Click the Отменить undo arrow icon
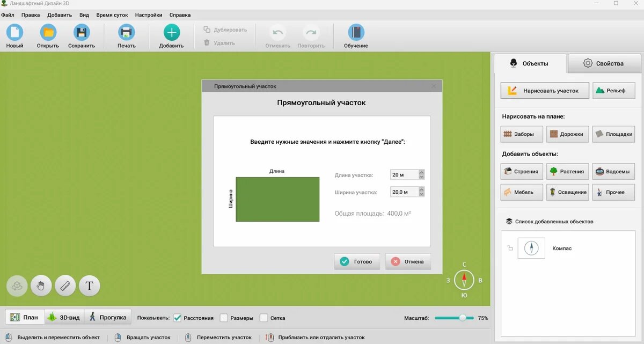Image resolution: width=644 pixels, height=344 pixels. click(278, 33)
